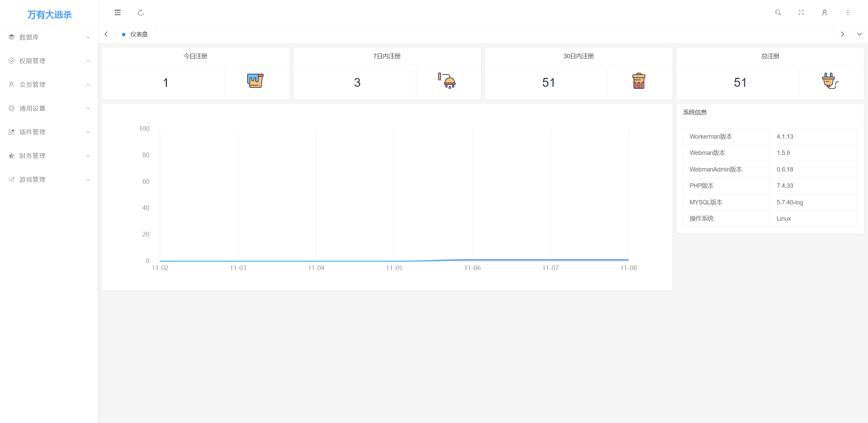Image resolution: width=868 pixels, height=423 pixels.
Task: Open the vertical three-dot more menu
Action: pos(848,13)
